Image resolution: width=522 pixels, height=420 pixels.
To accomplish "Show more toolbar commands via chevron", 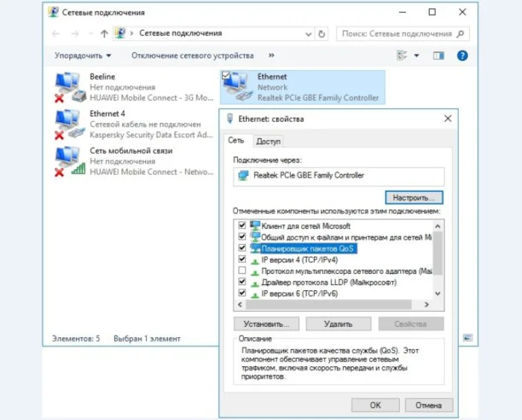I will point(271,55).
